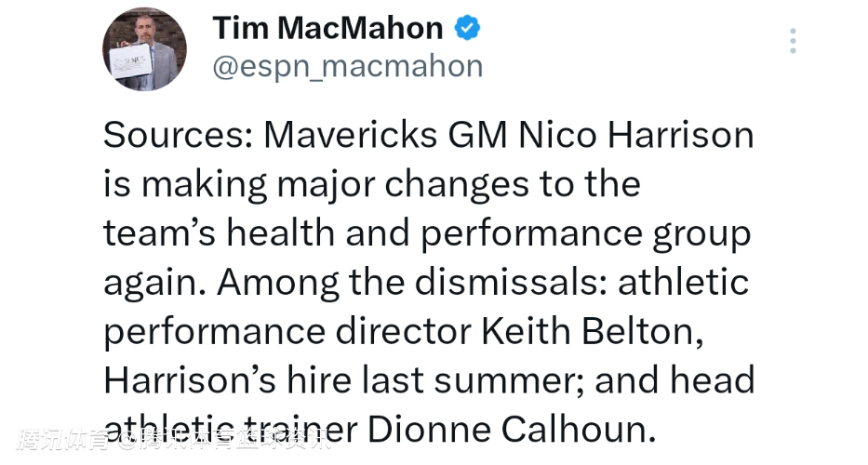
Task: Click the Tim MacMahon display name
Action: [327, 28]
